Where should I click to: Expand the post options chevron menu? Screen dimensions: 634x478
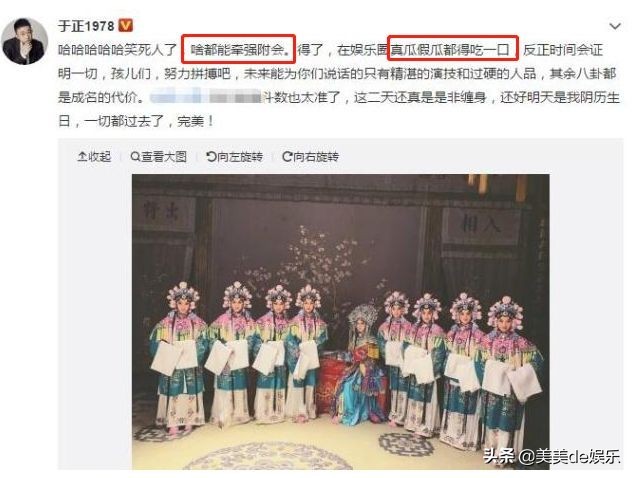(x=615, y=27)
